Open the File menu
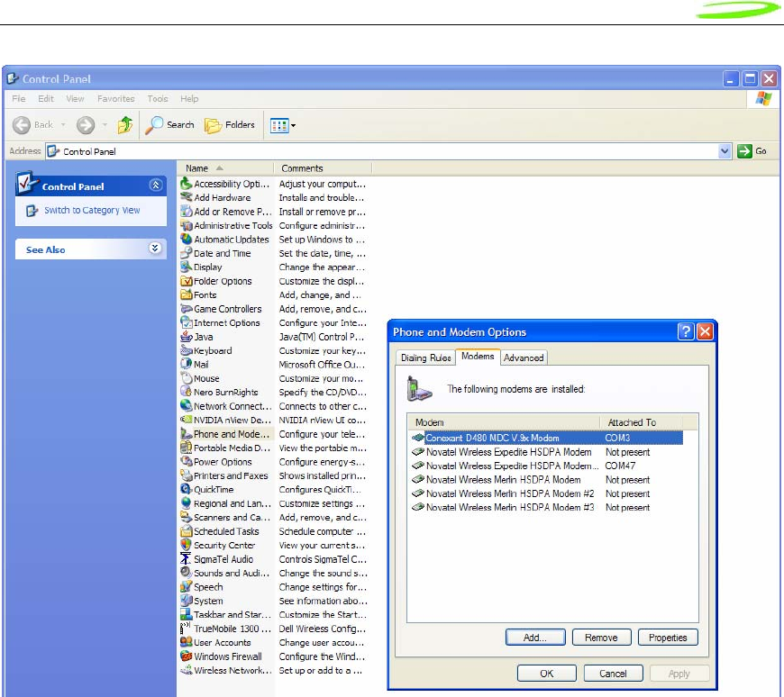This screenshot has width=784, height=697. coord(19,98)
